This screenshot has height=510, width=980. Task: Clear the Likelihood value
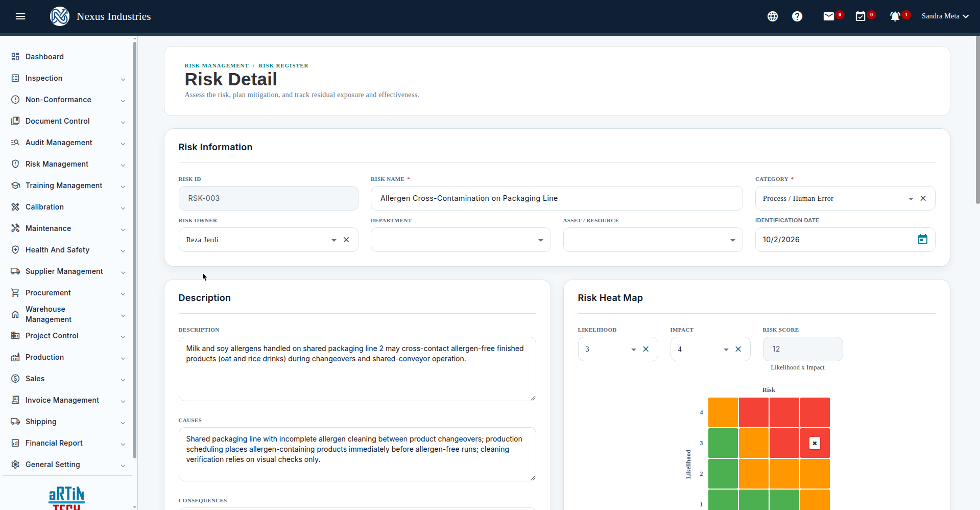(646, 349)
